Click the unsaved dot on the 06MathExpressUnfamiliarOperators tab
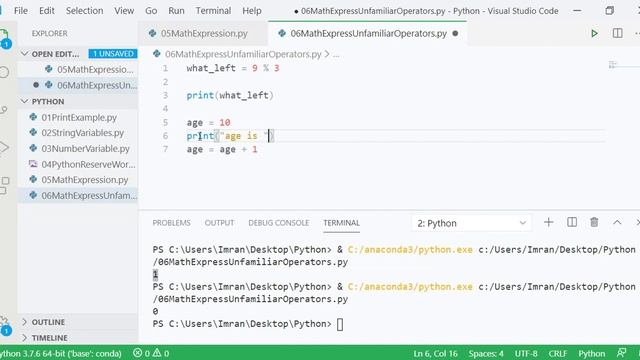Image resolution: width=640 pixels, height=360 pixels. (x=455, y=33)
